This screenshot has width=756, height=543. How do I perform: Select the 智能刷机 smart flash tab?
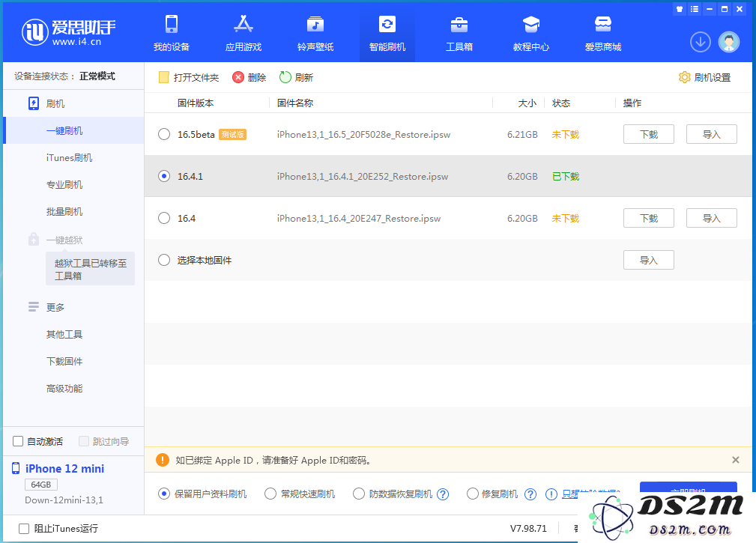point(387,33)
